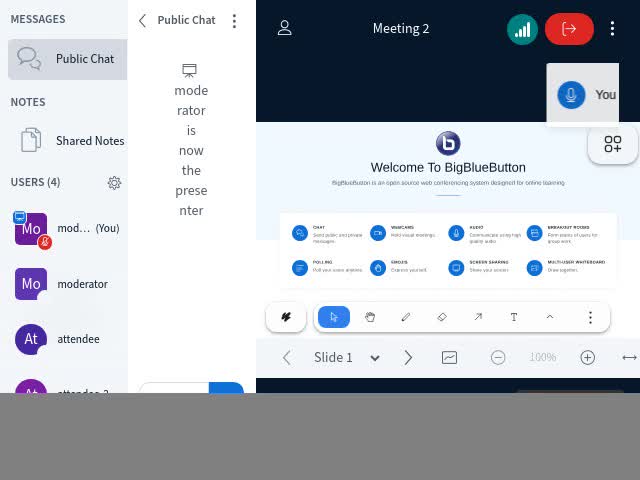The height and width of the screenshot is (480, 640).
Task: Open whiteboard toolbar more options
Action: [x=590, y=317]
